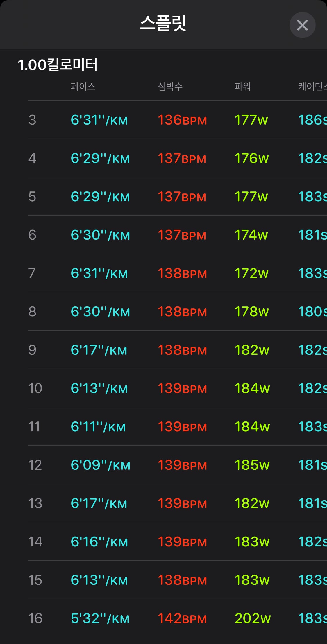Image resolution: width=327 pixels, height=644 pixels.
Task: Tap heart rate 142BPM in split 16
Action: pos(182,618)
